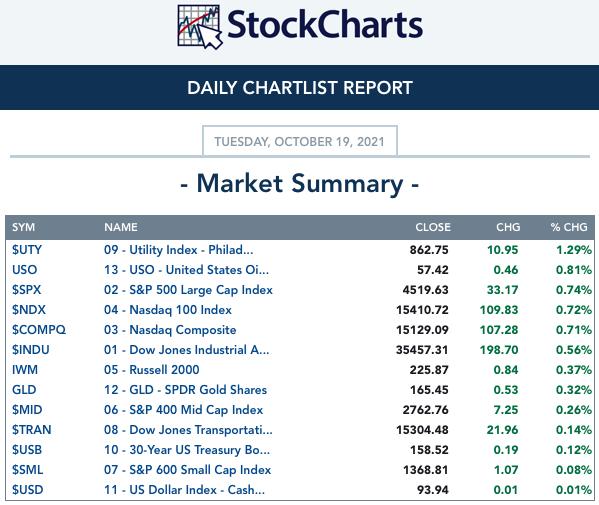Open 04 - Nasdaq 100 Index chart
This screenshot has width=599, height=505.
coord(168,310)
